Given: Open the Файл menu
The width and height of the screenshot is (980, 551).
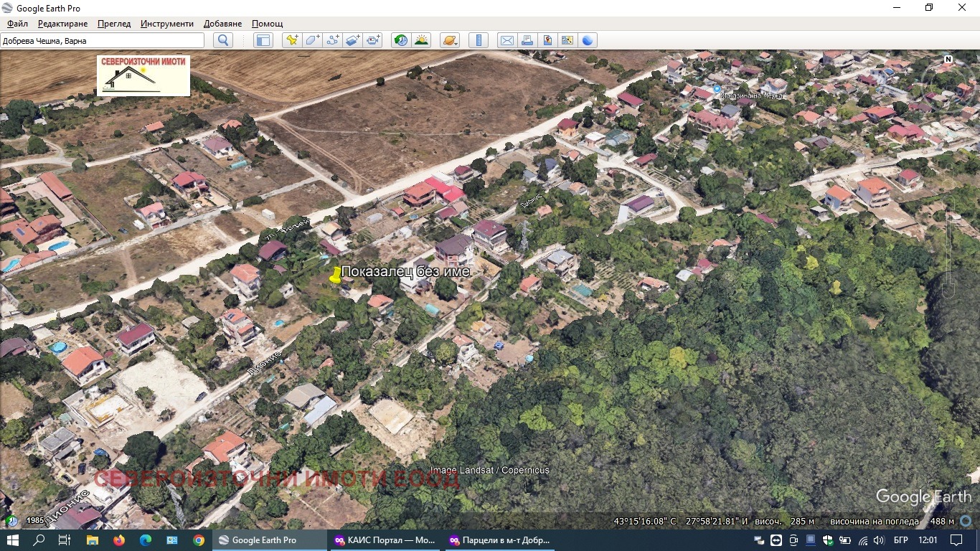Looking at the screenshot, I should tap(17, 24).
